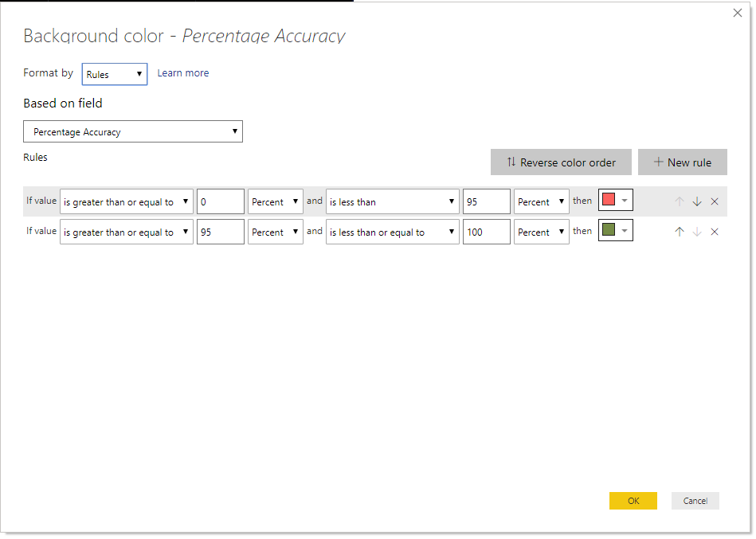Expand the Percentage Accuracy field dropdown
The image size is (756, 539).
pyautogui.click(x=132, y=131)
